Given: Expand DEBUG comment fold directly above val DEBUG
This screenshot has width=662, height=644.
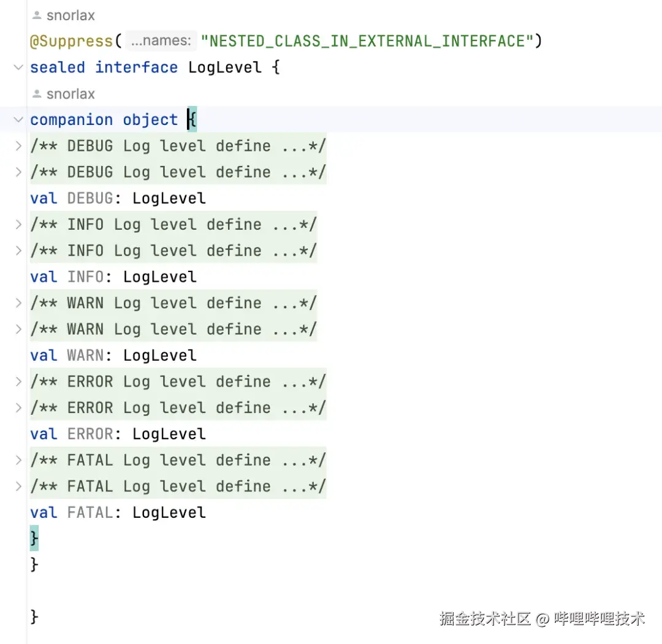Looking at the screenshot, I should tap(18, 172).
